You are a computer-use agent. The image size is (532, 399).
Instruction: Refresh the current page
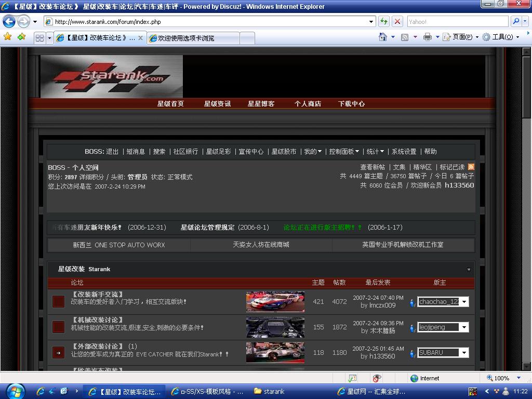click(384, 22)
